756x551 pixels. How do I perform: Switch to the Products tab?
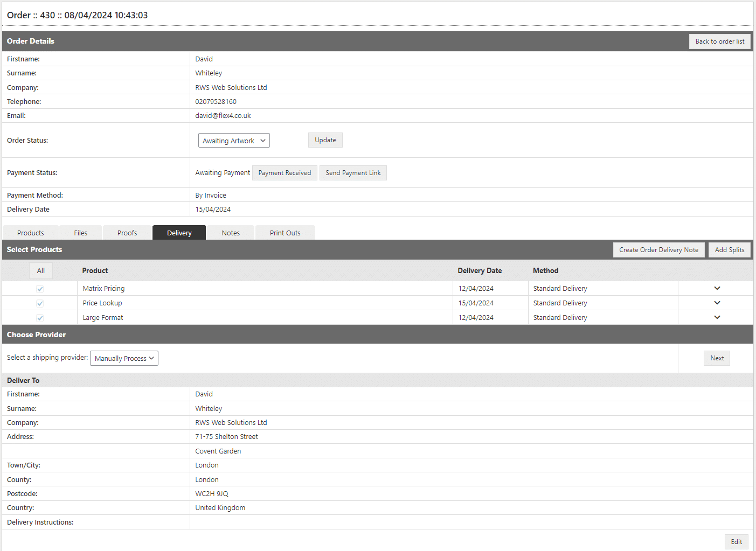point(31,233)
